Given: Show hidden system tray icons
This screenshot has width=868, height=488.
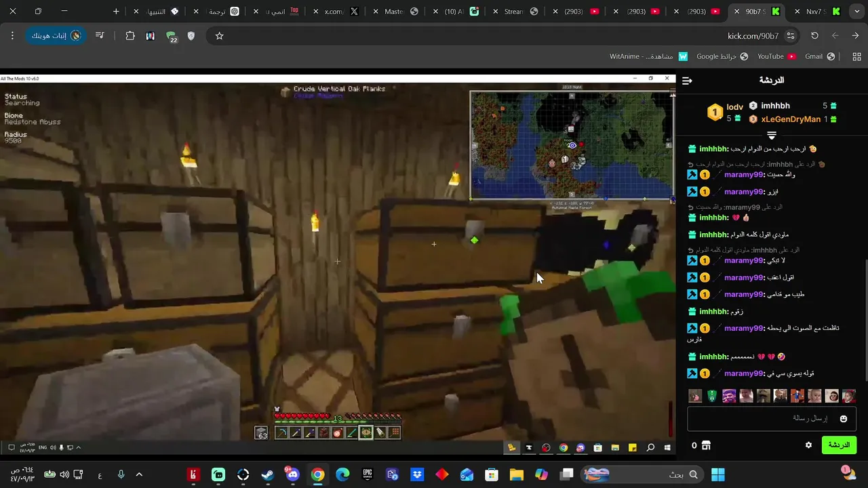Looking at the screenshot, I should pyautogui.click(x=139, y=474).
